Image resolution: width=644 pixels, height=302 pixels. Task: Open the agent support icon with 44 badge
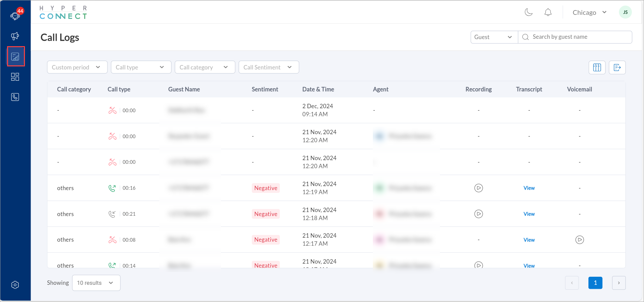15,15
